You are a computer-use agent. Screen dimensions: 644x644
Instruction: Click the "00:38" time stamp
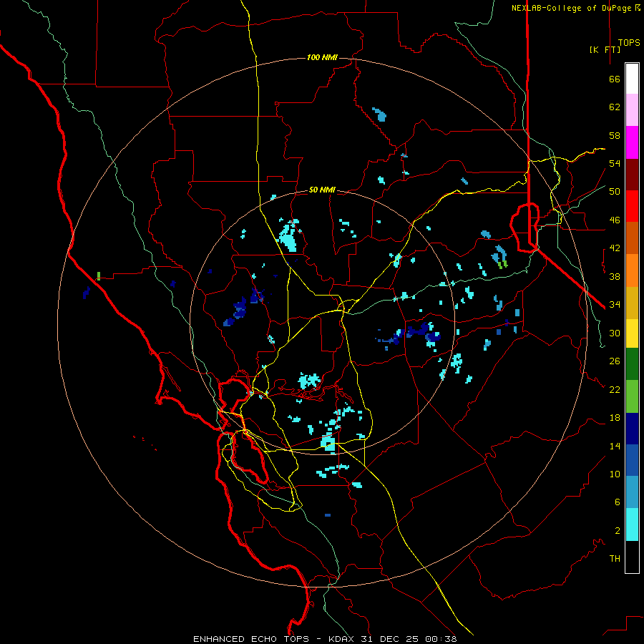[x=441, y=639]
